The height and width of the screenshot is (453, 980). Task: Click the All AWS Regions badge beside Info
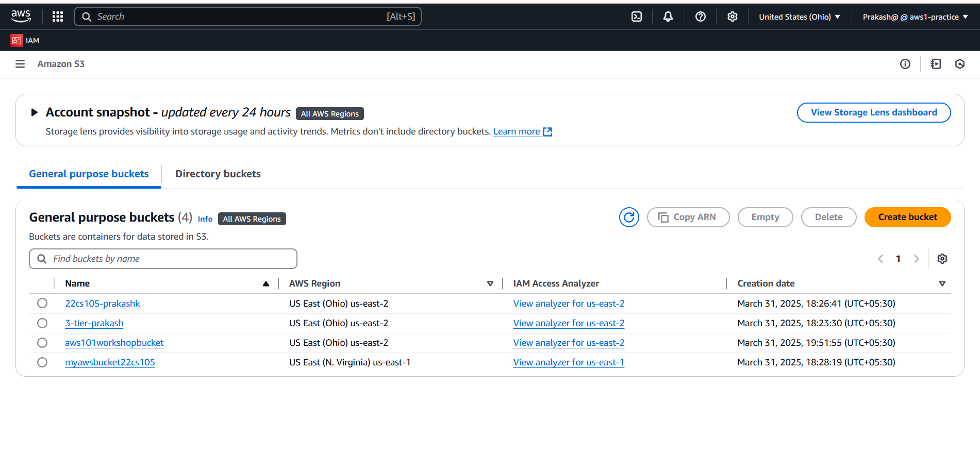click(x=252, y=219)
